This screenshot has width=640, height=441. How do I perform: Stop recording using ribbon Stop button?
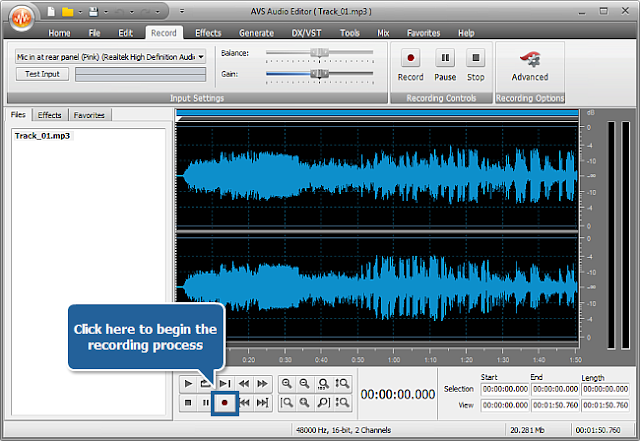[476, 65]
